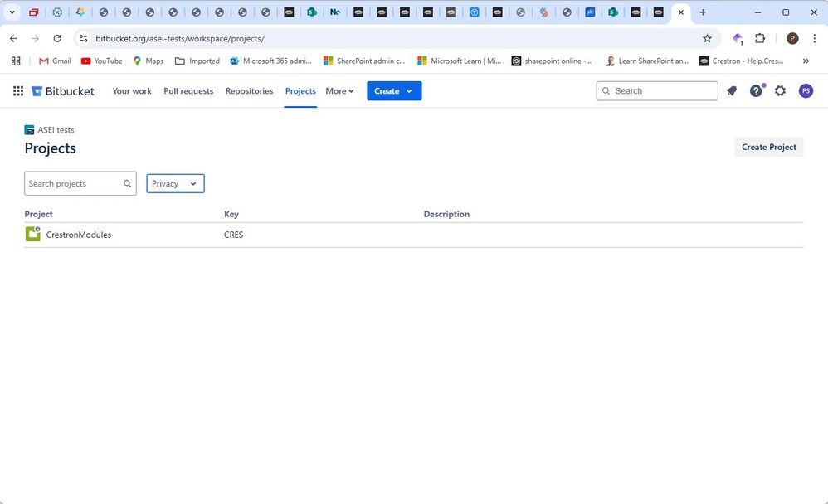This screenshot has width=828, height=504.
Task: Open ASEI tests workspace breadcrumb
Action: tap(56, 130)
